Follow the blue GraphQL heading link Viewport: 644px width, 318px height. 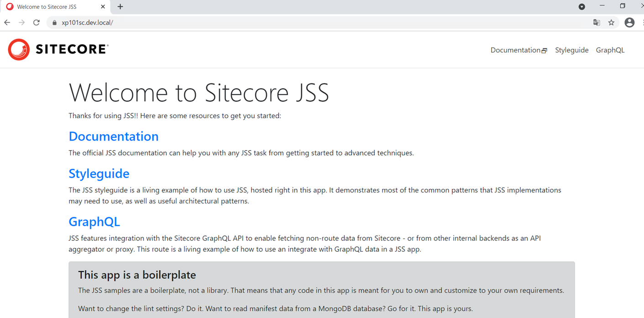[94, 222]
